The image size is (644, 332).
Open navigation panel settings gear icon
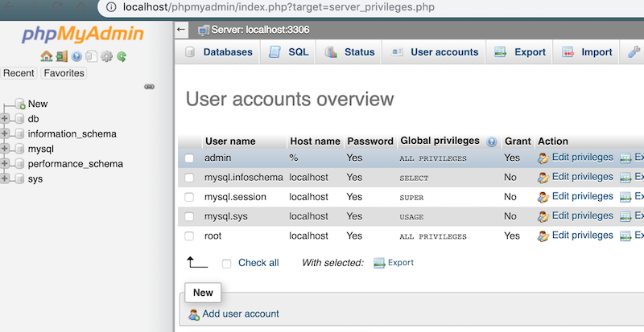(106, 56)
